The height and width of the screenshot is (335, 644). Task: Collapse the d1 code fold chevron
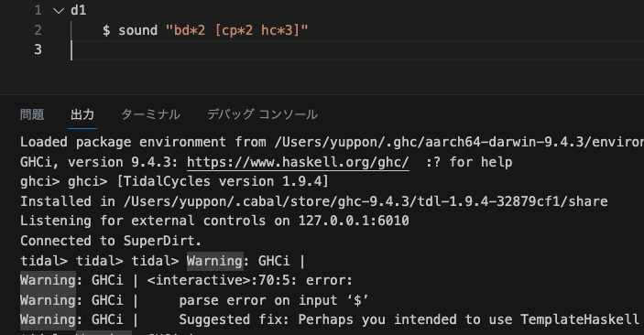pos(59,11)
